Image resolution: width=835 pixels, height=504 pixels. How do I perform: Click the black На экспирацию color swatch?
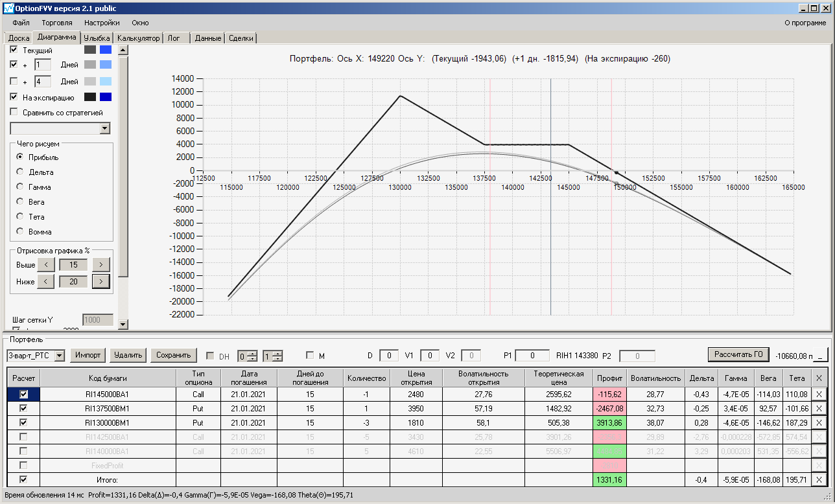(90, 97)
